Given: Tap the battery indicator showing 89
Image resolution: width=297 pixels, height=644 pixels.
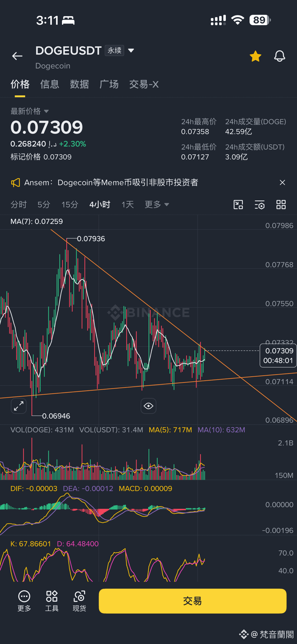Looking at the screenshot, I should 260,20.
